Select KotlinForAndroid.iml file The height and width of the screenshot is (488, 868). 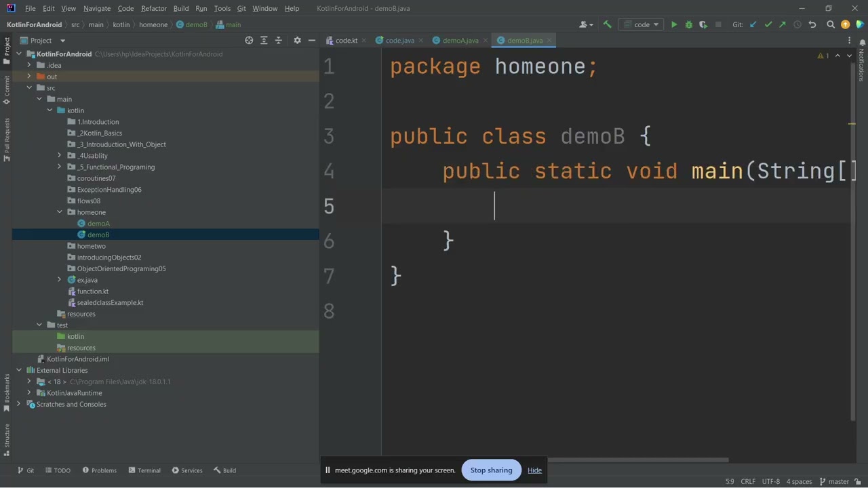tap(78, 359)
